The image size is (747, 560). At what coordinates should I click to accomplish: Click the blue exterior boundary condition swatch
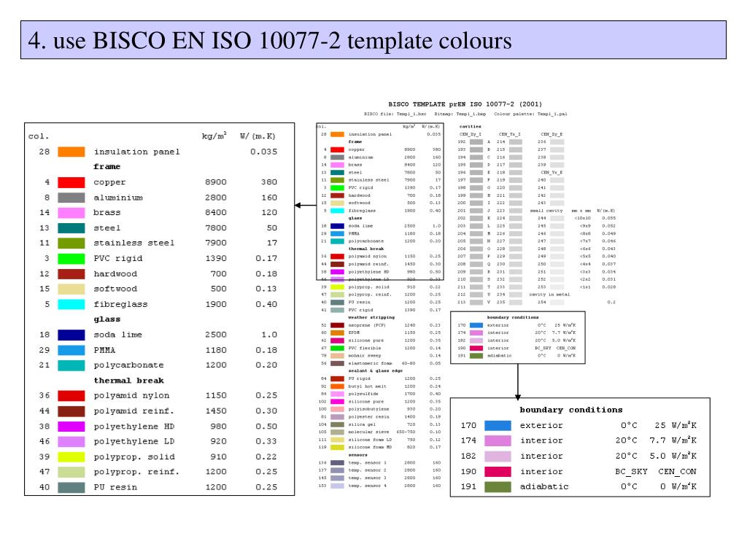pyautogui.click(x=498, y=425)
